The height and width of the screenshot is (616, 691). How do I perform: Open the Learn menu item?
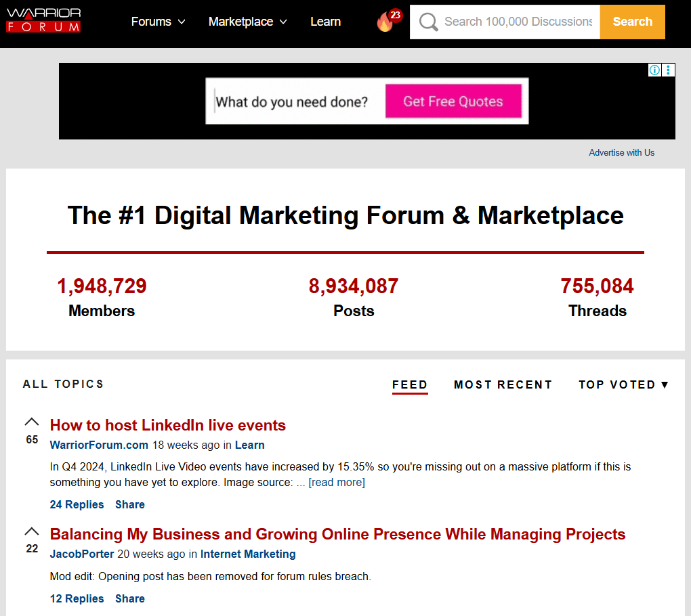coord(326,22)
